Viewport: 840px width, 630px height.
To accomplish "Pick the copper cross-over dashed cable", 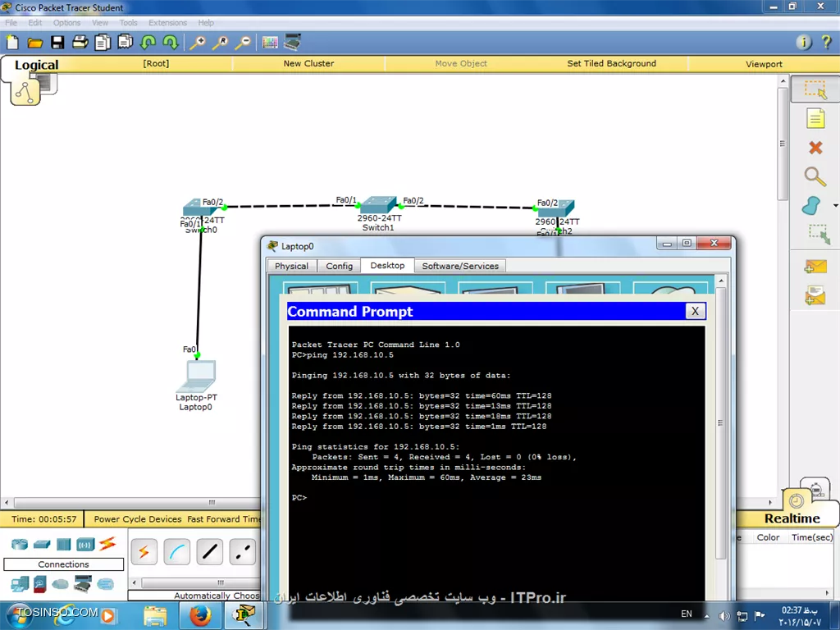I will [242, 552].
